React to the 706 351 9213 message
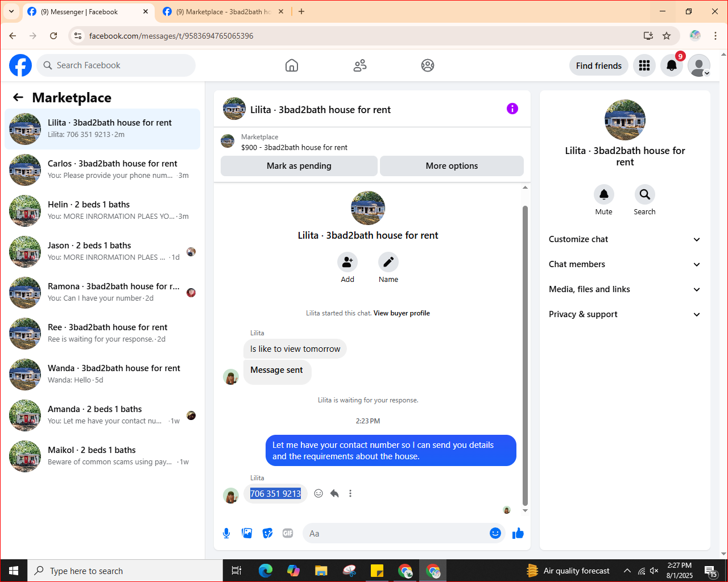 pyautogui.click(x=318, y=493)
